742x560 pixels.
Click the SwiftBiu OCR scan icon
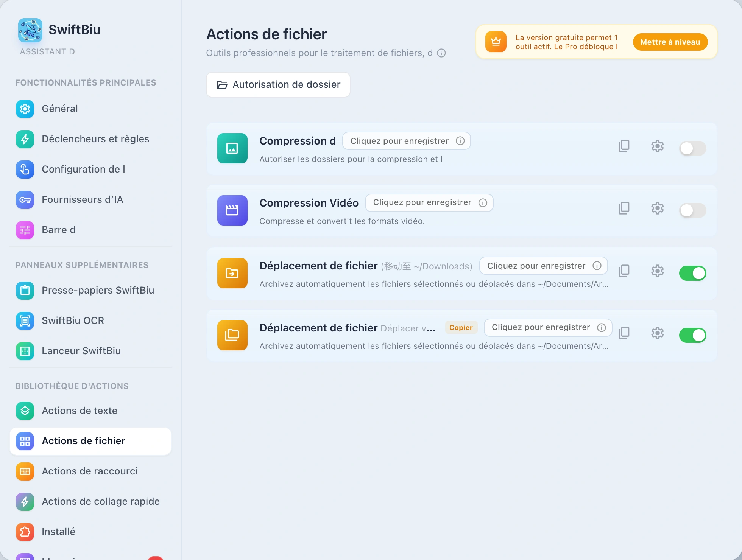[x=25, y=321]
